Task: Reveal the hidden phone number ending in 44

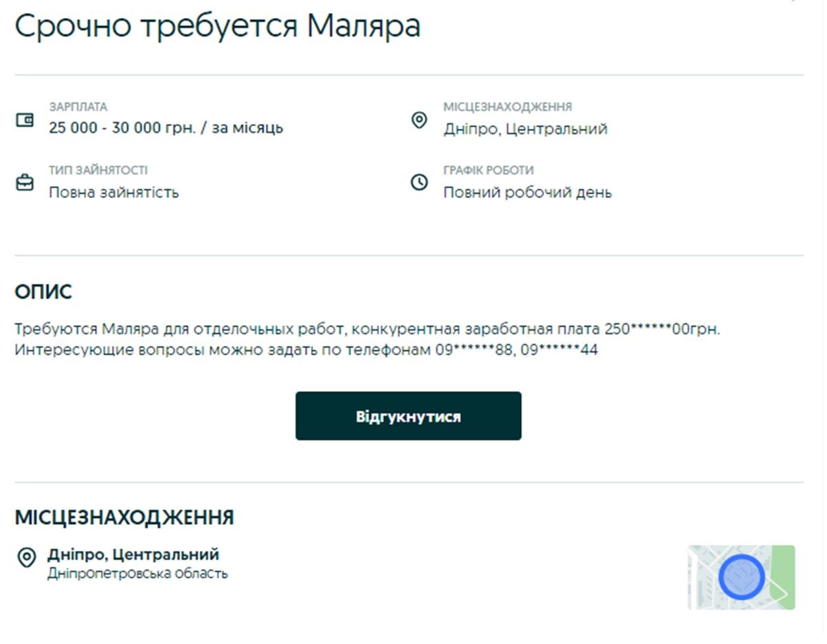Action: click(559, 350)
